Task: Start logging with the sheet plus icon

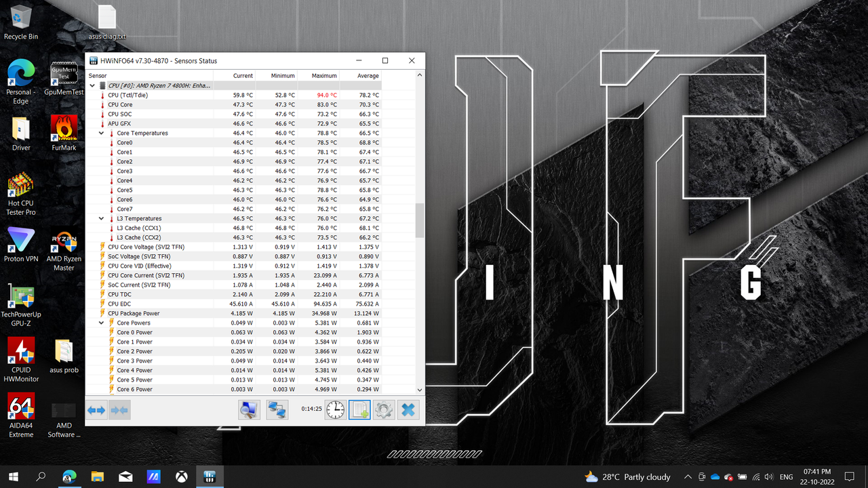Action: pos(359,409)
